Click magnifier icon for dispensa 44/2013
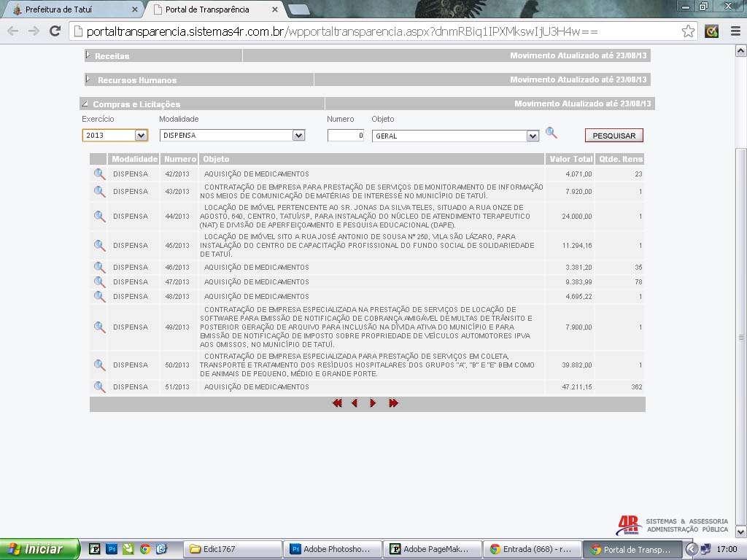This screenshot has width=747, height=560. pos(99,217)
